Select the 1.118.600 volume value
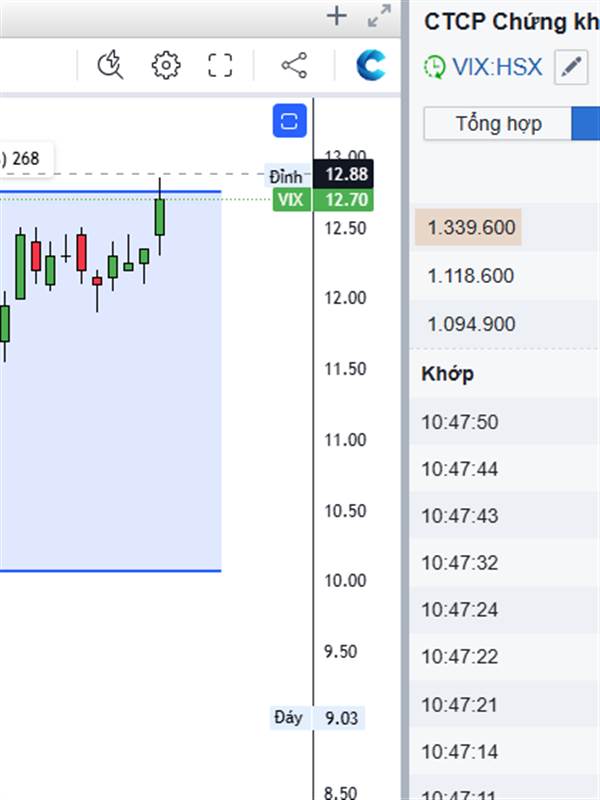Screen dimensions: 600x800 (470, 276)
